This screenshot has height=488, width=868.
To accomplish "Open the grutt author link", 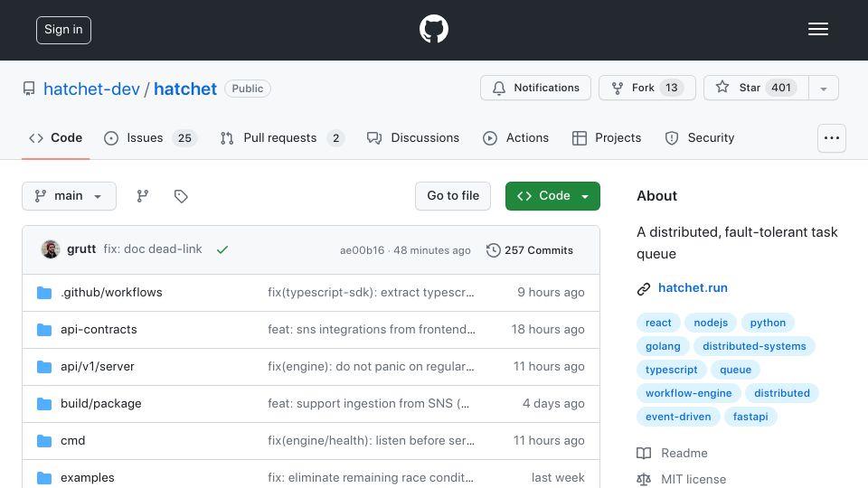I will click(x=81, y=249).
